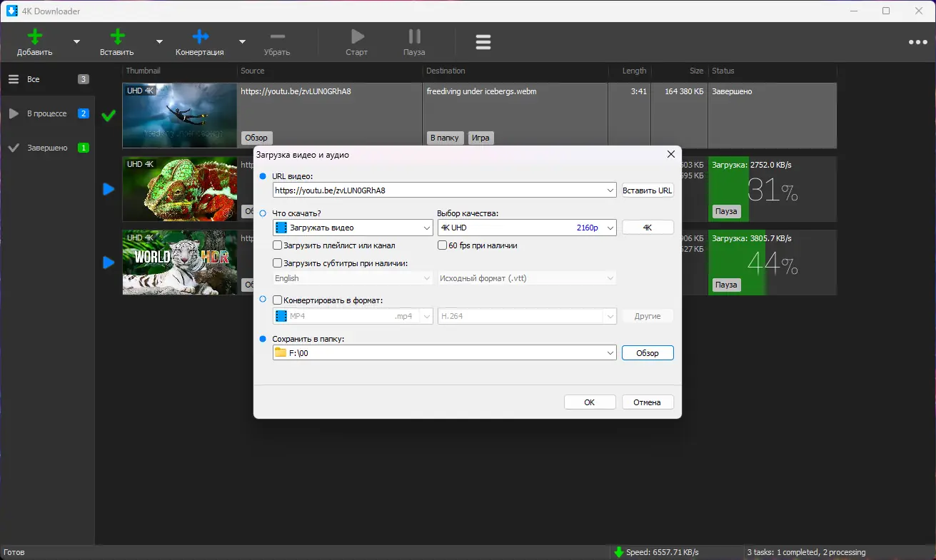Select В процессе sidebar filter
Screen dimensions: 936x560
point(47,113)
